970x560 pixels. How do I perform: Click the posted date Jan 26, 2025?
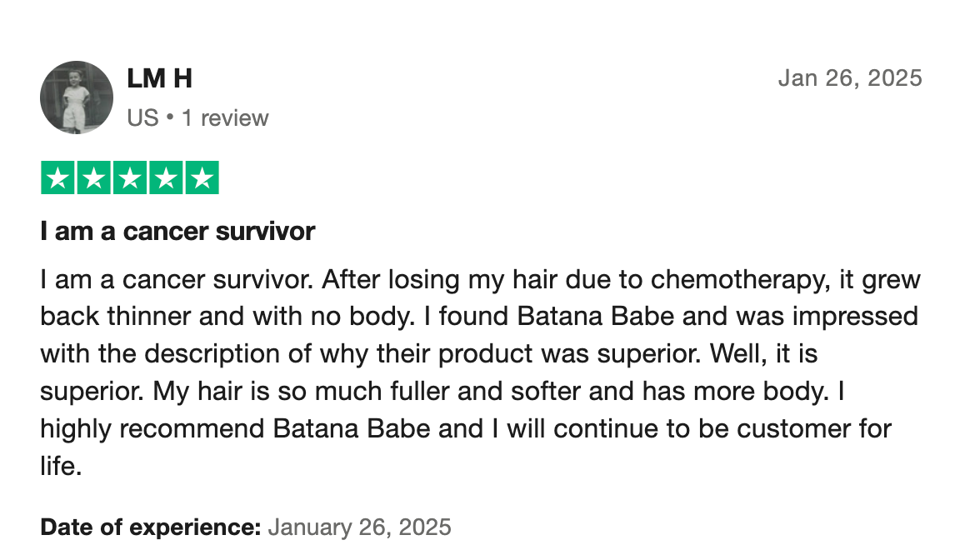point(849,78)
